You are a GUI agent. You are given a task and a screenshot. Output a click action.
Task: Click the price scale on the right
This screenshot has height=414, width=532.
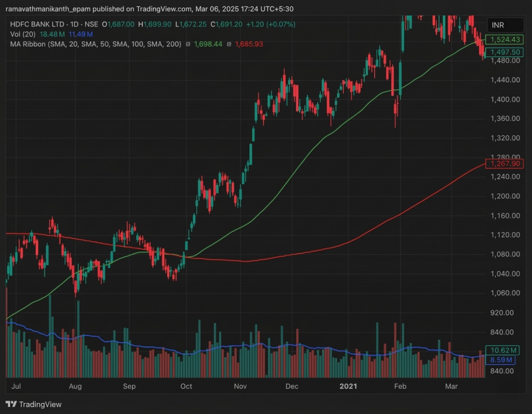pos(507,208)
